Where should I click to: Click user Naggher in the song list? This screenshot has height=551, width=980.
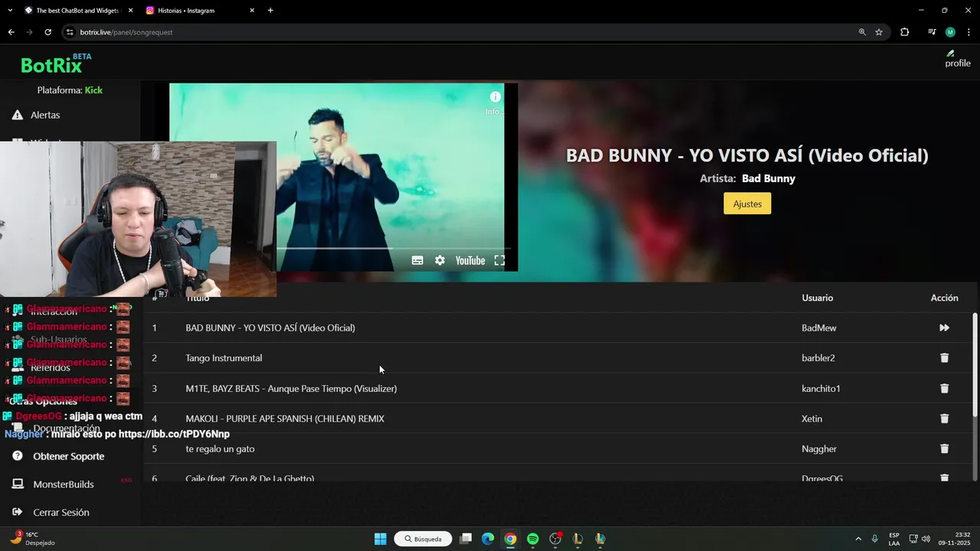tap(819, 448)
